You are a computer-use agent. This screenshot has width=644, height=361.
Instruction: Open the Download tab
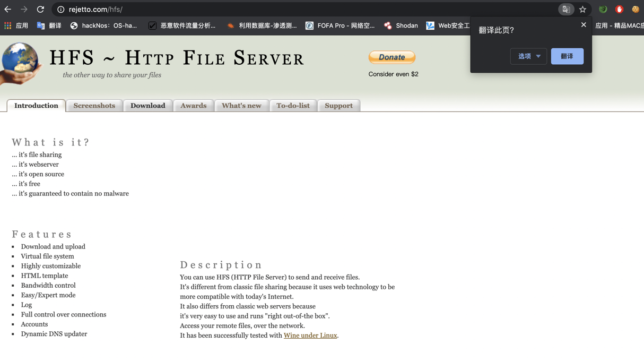tap(148, 106)
